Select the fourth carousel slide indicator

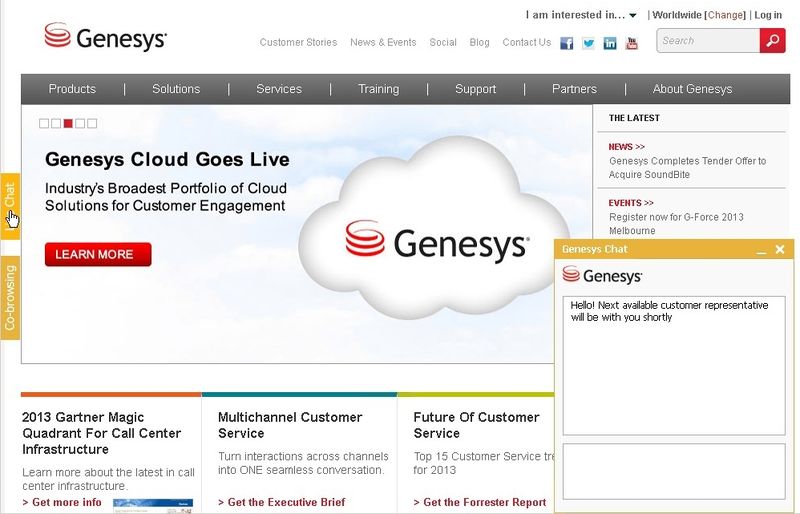pyautogui.click(x=80, y=123)
